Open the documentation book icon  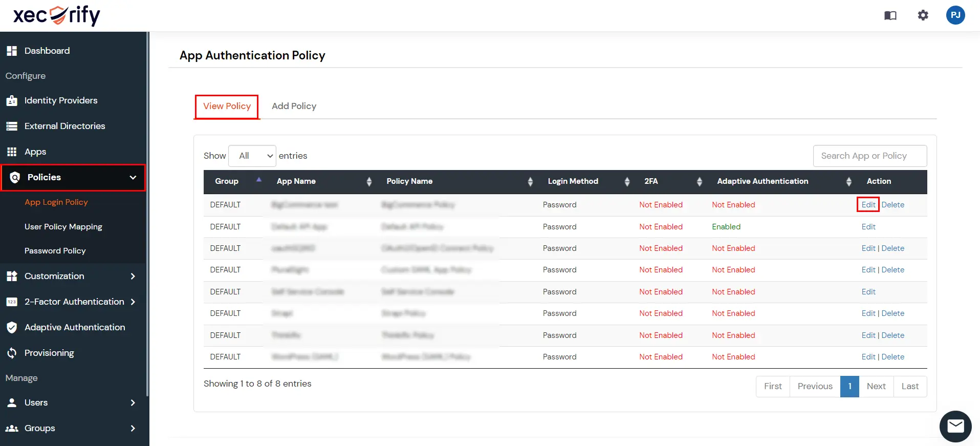[x=890, y=15]
